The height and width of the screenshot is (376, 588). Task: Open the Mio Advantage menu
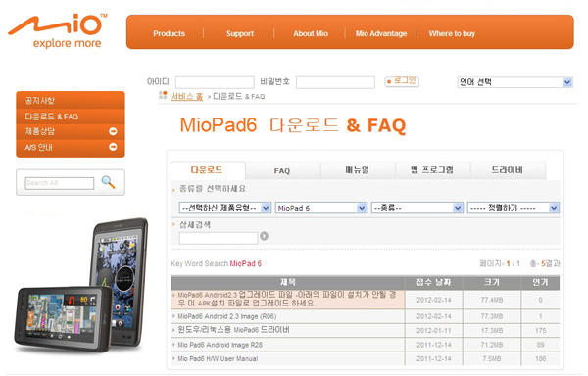point(381,33)
